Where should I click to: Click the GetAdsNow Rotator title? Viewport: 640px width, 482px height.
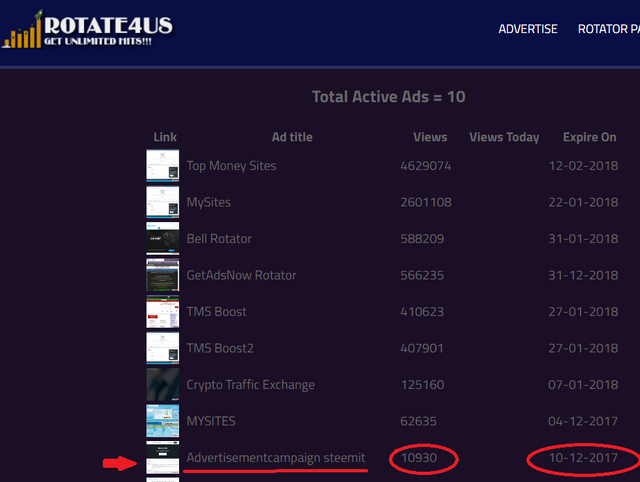click(x=241, y=275)
